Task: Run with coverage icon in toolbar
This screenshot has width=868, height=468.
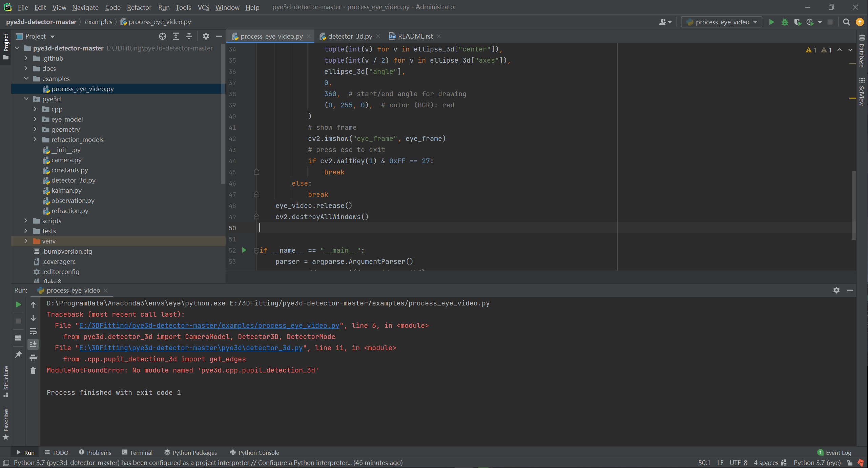Action: 797,22
